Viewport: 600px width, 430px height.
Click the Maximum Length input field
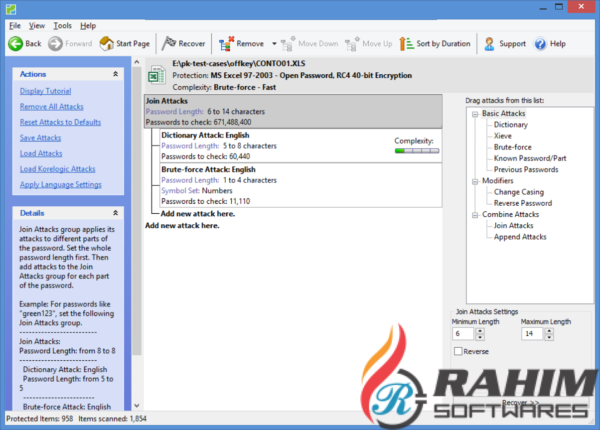click(x=532, y=334)
